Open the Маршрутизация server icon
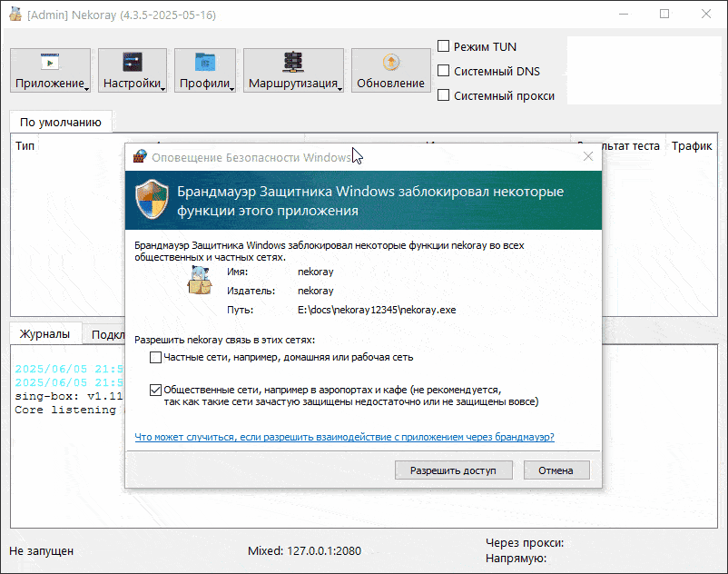Image resolution: width=728 pixels, height=574 pixels. click(292, 62)
